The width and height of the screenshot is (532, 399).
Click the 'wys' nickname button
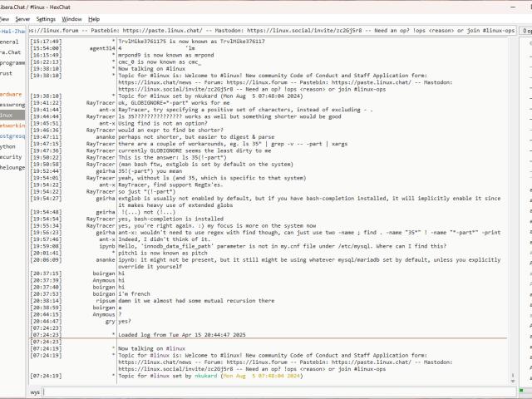coord(35,391)
